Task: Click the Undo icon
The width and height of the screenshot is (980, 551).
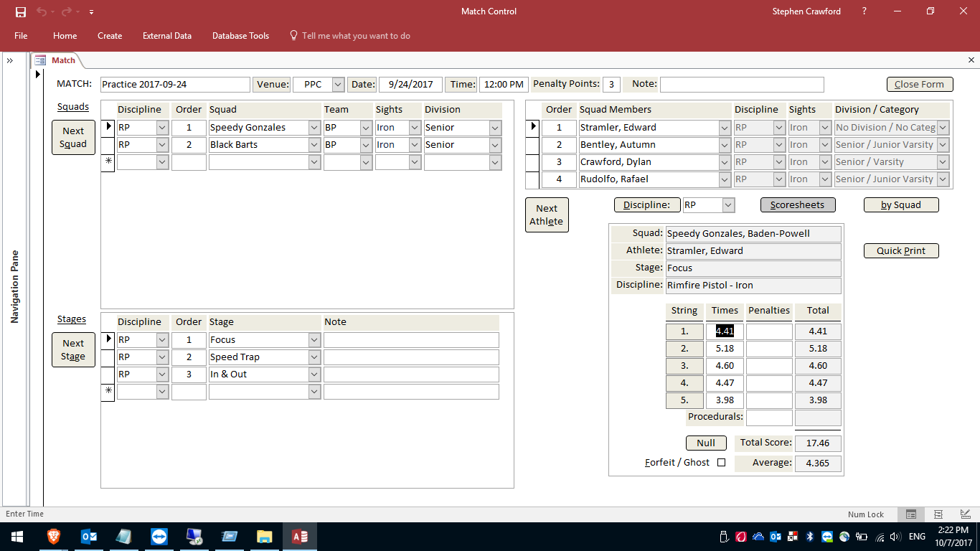Action: click(42, 11)
